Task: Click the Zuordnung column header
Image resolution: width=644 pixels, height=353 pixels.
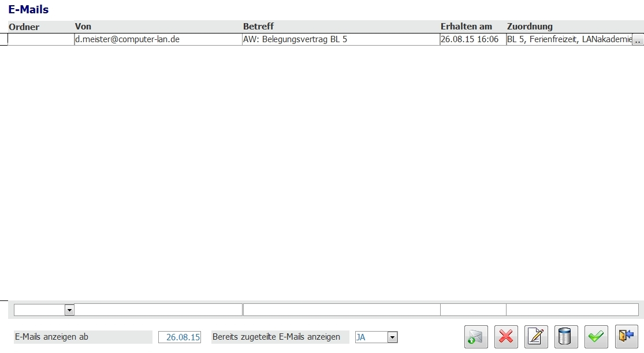Action: [x=530, y=27]
